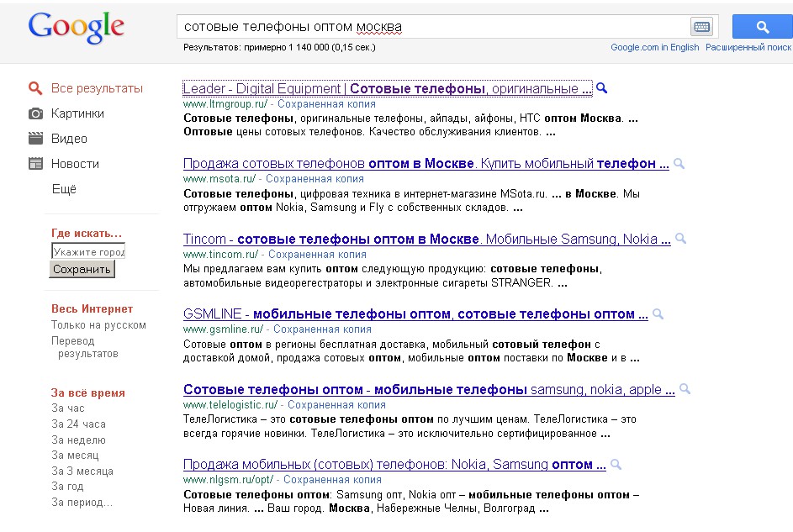Open Сохраненная копия for www.ltmgroup.ru
The height and width of the screenshot is (532, 793).
[x=326, y=104]
